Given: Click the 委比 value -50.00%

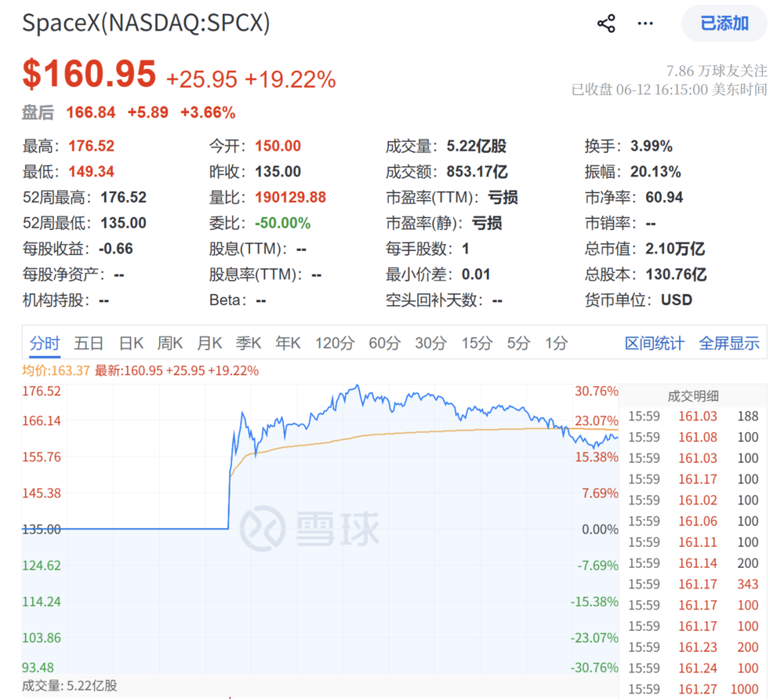Looking at the screenshot, I should tap(283, 223).
